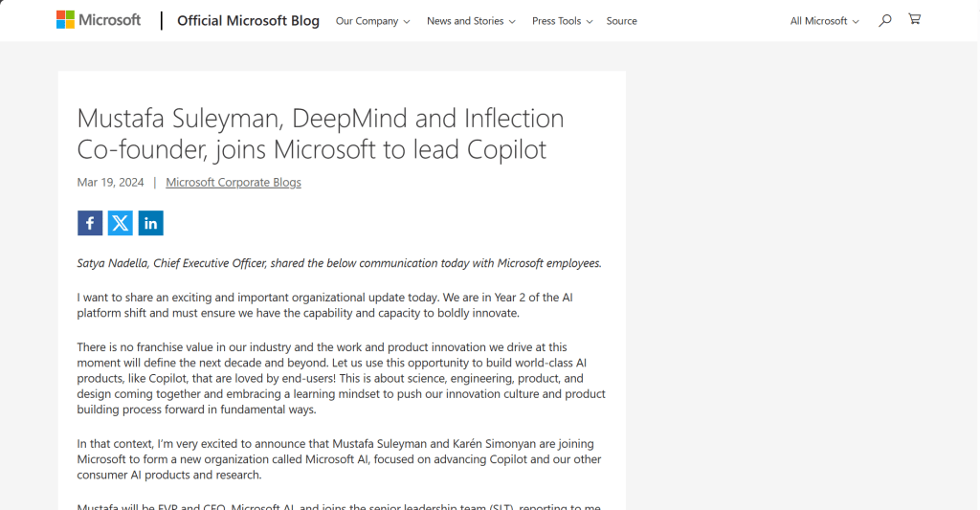Follow the Microsoft Corporate Blogs link

pyautogui.click(x=234, y=183)
